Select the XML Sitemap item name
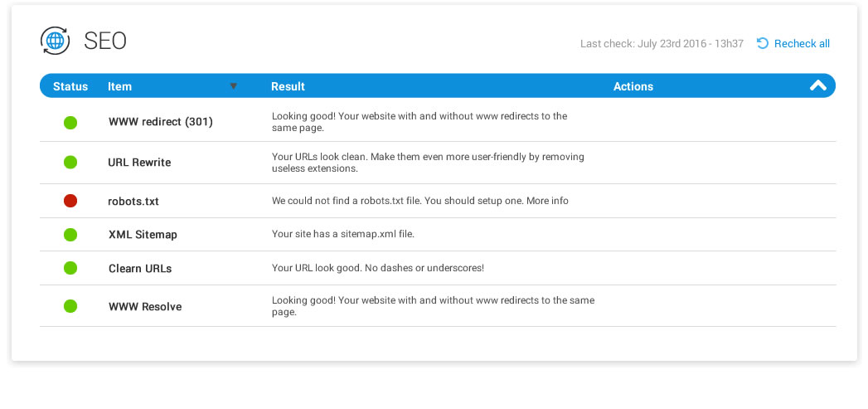Viewport: 868px width, 409px height. tap(143, 235)
